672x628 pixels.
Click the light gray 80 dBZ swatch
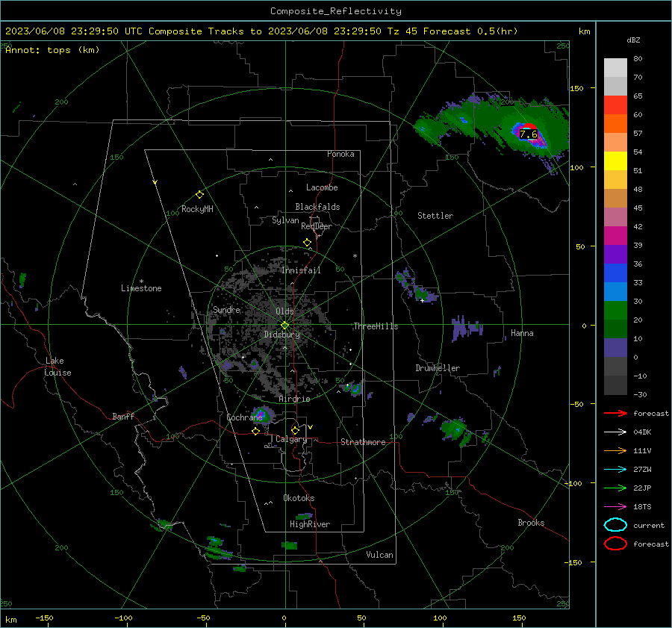point(615,67)
